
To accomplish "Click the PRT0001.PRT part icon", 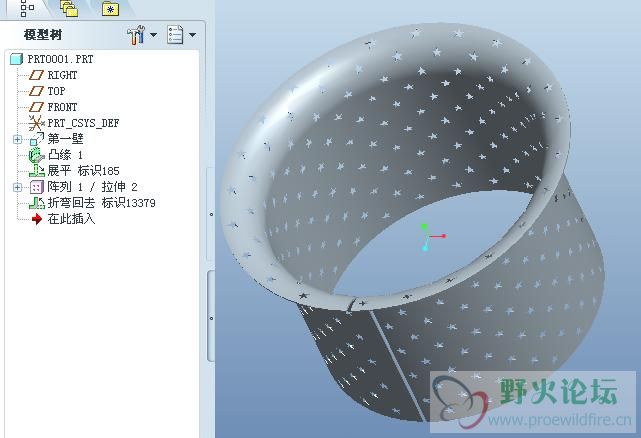I will 16,59.
